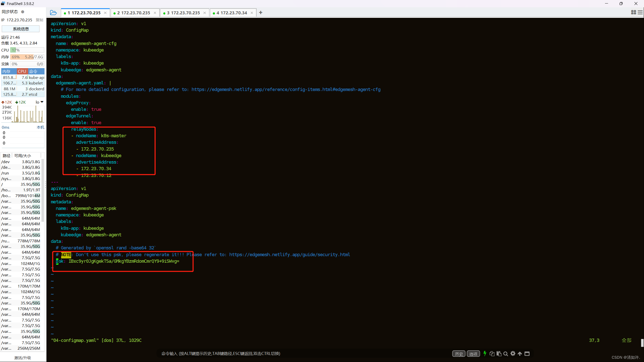Open terminal settings gear icon

pos(513,354)
